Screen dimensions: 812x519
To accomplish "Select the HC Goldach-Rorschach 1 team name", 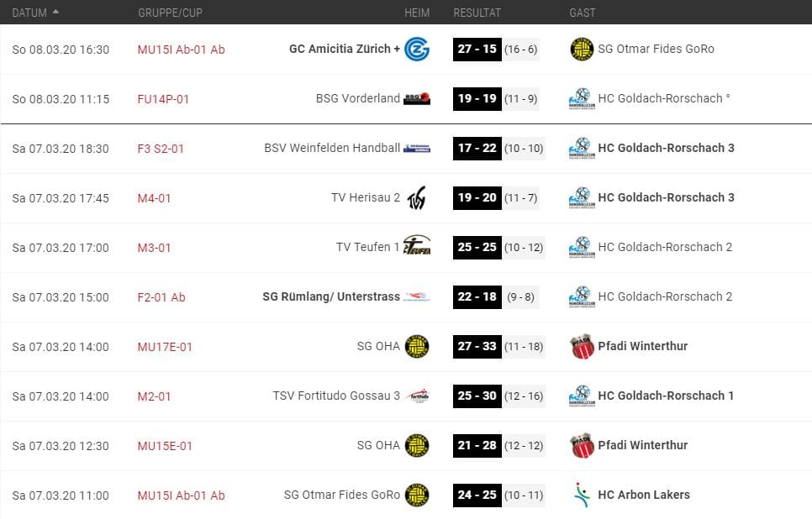I will click(666, 396).
